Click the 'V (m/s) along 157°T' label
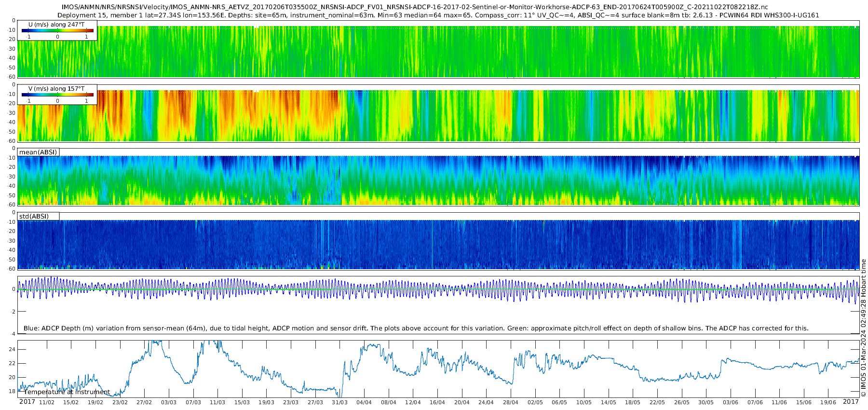 [x=56, y=88]
